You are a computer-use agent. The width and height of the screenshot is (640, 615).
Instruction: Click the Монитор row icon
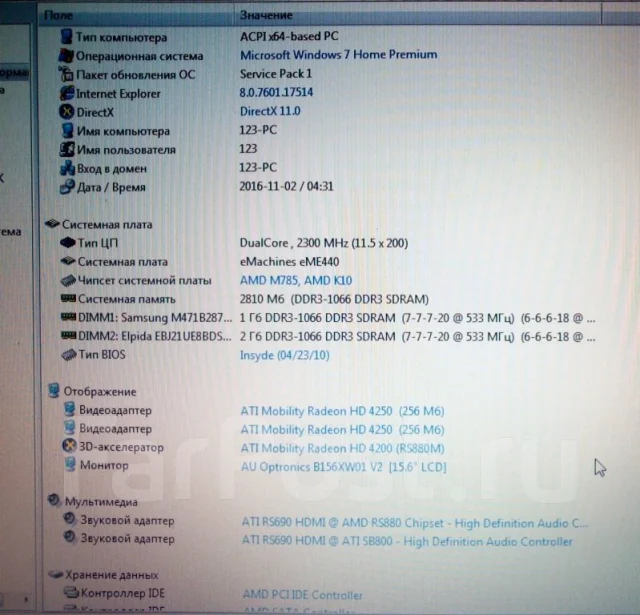coord(70,464)
